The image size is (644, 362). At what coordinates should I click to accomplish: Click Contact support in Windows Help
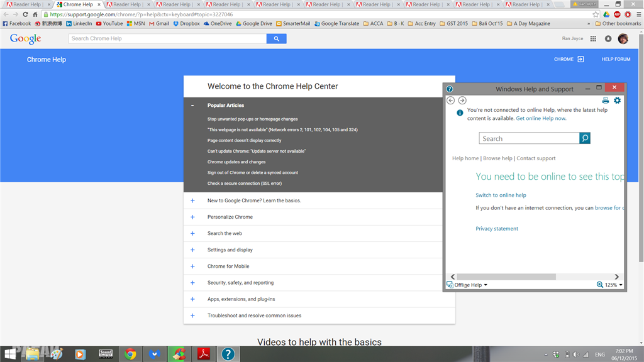tap(536, 158)
